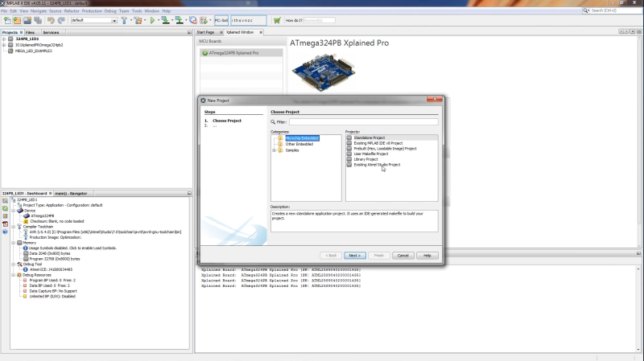This screenshot has width=644, height=361.
Task: Open the shopping cart store icon
Action: [277, 20]
